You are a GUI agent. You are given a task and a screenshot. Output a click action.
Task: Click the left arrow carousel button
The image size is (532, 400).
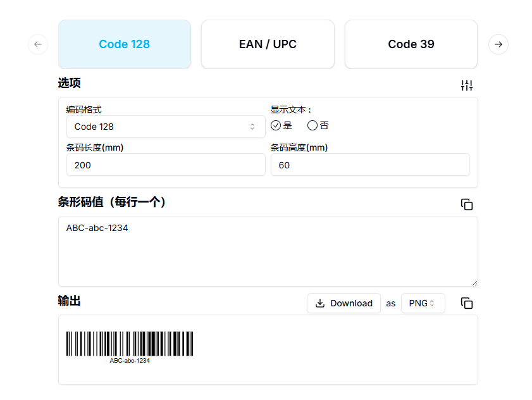[x=38, y=44]
